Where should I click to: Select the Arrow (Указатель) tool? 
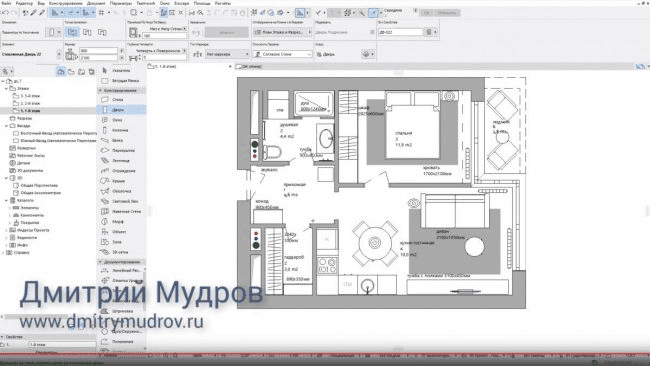(x=121, y=70)
